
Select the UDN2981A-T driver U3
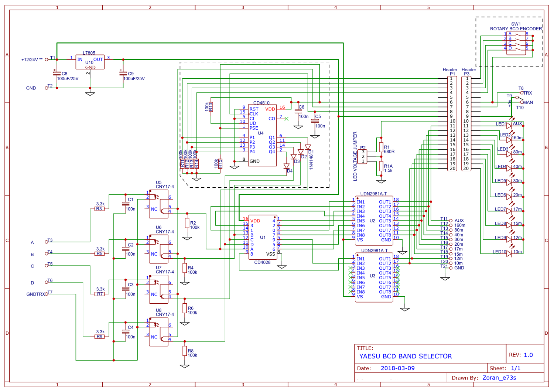(x=374, y=277)
